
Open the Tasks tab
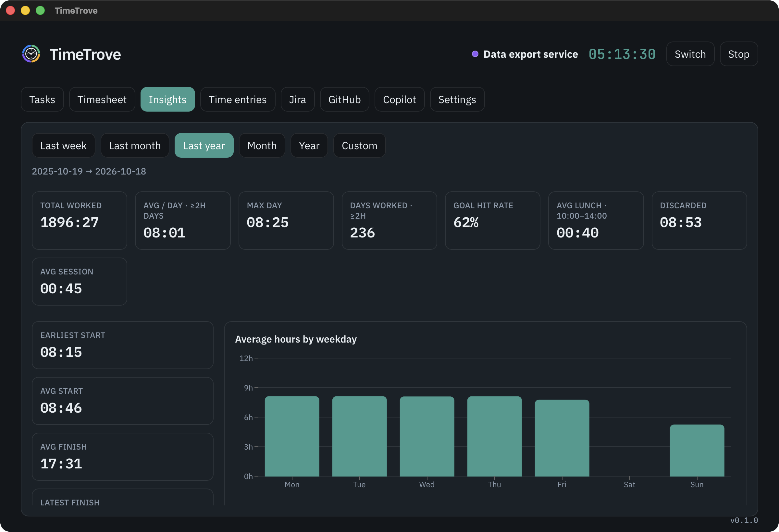(x=42, y=100)
